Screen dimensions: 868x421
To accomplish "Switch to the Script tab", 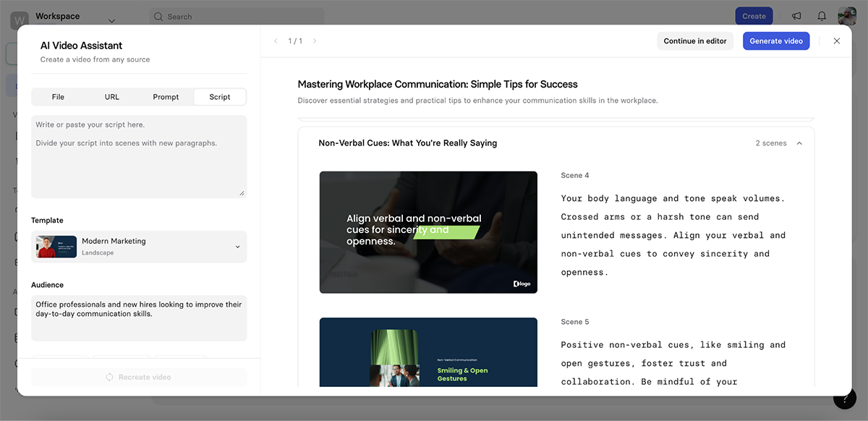I will [220, 95].
